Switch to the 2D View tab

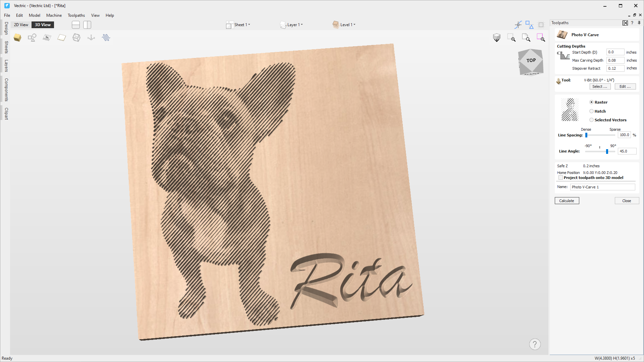21,25
